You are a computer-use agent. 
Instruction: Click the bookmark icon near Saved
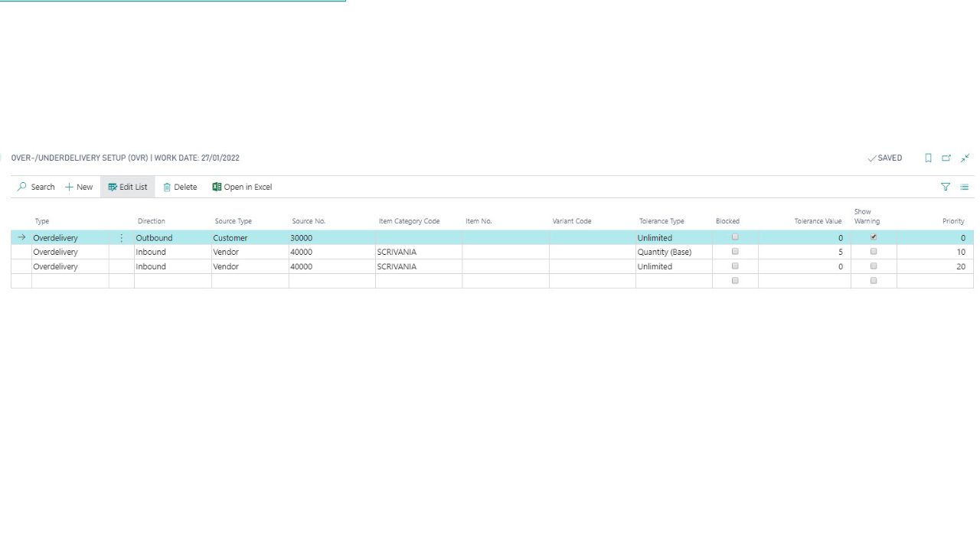pyautogui.click(x=928, y=158)
